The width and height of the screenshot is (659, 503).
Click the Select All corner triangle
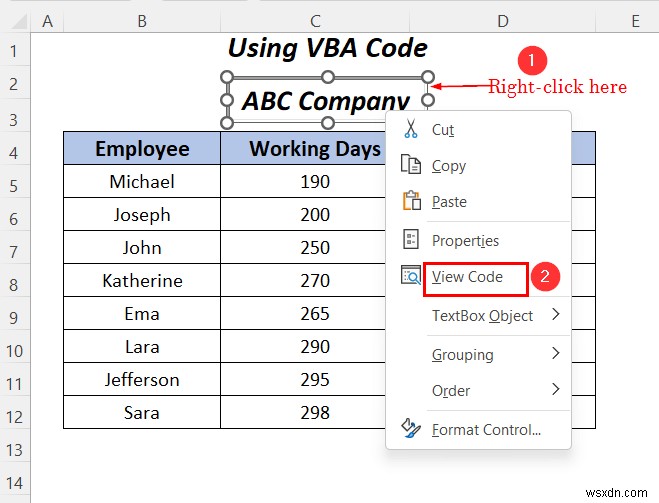point(20,21)
